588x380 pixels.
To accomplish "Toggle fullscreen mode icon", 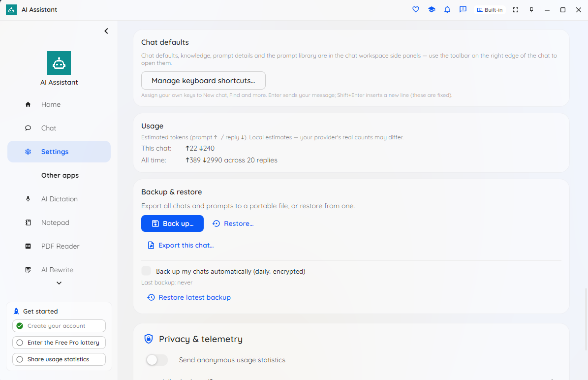I will pyautogui.click(x=516, y=10).
